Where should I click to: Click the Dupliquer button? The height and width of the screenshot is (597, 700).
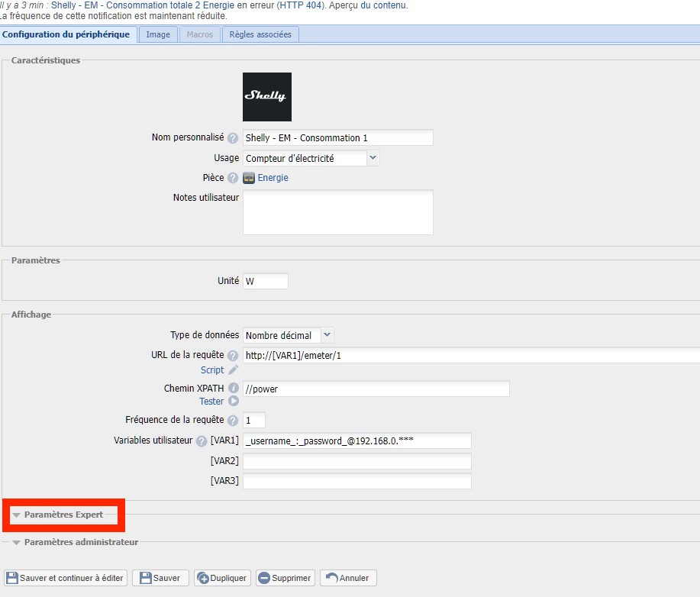click(222, 578)
